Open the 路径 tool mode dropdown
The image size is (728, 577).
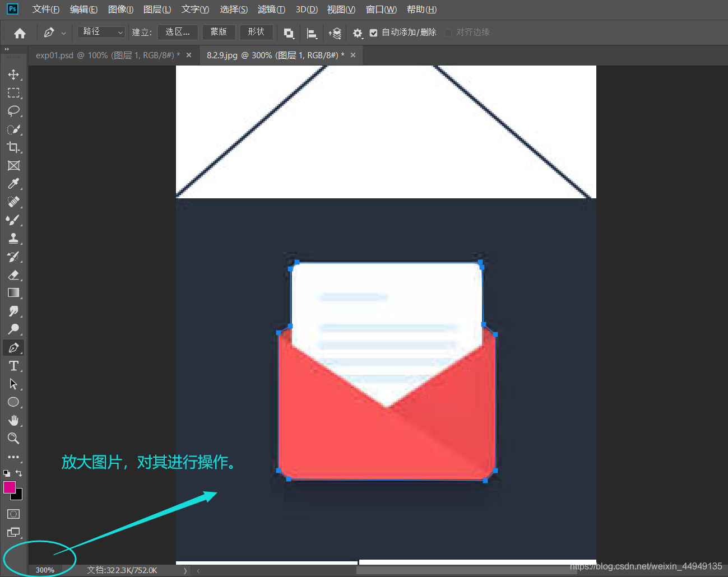101,32
